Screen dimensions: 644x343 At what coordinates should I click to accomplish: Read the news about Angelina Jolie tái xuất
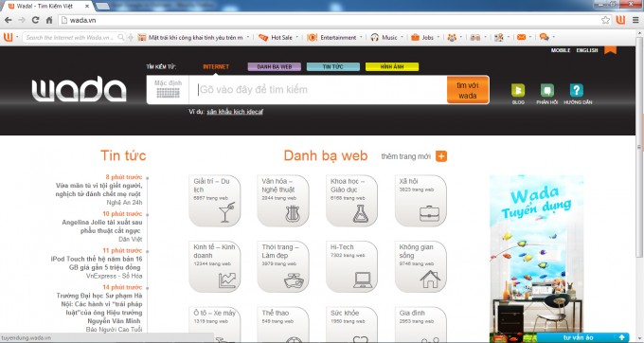[102, 226]
